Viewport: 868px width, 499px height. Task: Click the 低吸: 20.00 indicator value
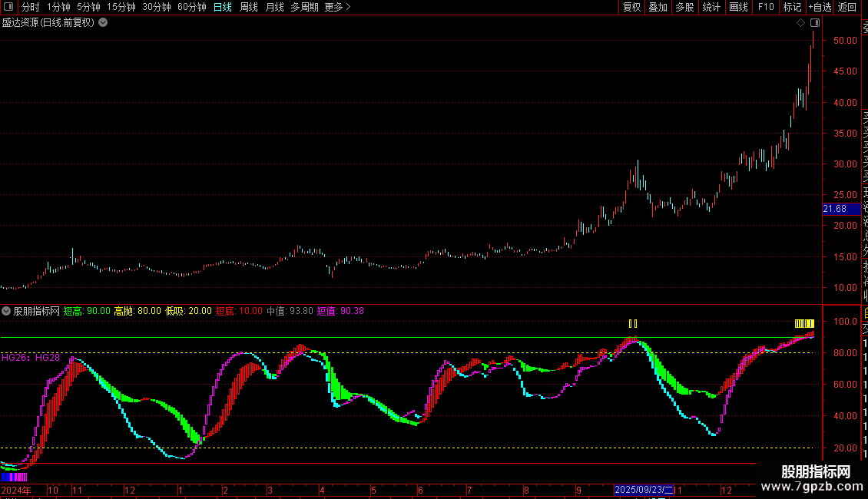188,311
